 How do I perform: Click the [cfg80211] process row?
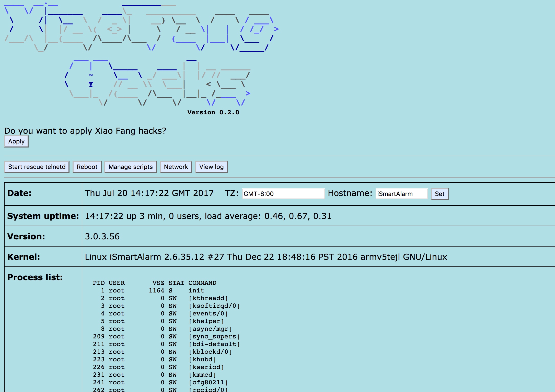click(160, 383)
